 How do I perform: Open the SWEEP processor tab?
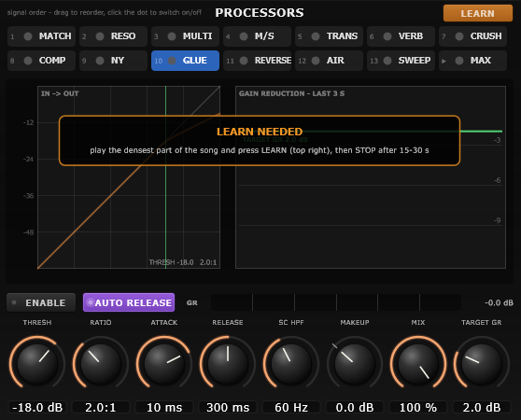(x=401, y=61)
